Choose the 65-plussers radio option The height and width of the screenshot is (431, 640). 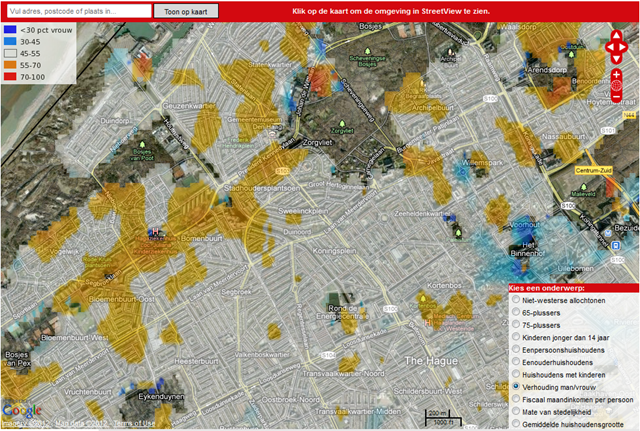point(515,312)
